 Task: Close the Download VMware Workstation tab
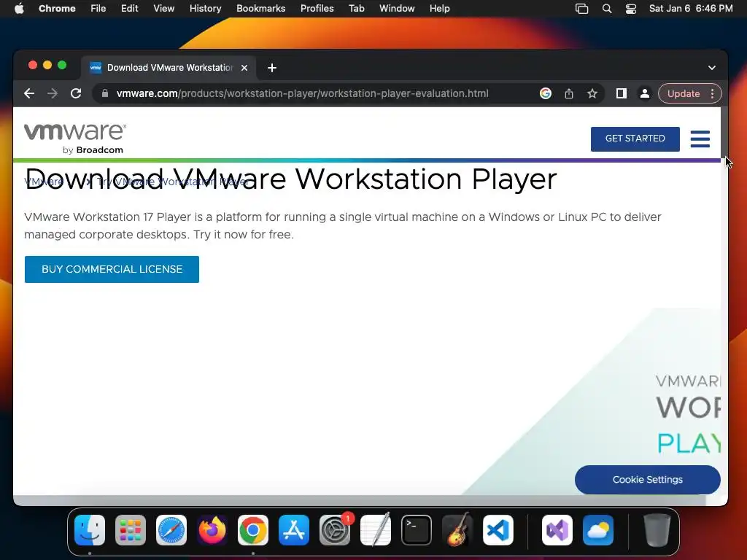pyautogui.click(x=244, y=68)
